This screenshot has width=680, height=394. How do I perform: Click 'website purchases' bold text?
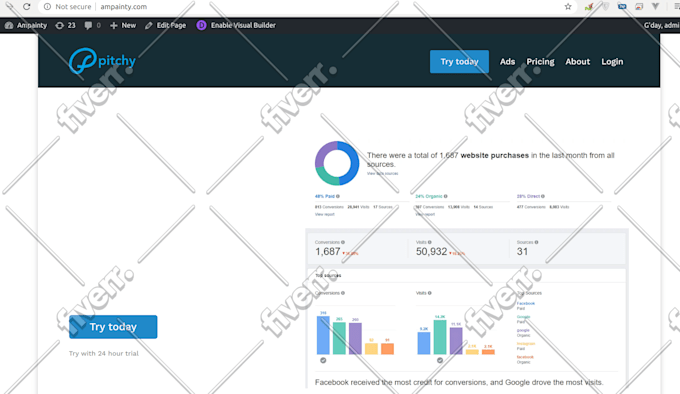point(494,155)
